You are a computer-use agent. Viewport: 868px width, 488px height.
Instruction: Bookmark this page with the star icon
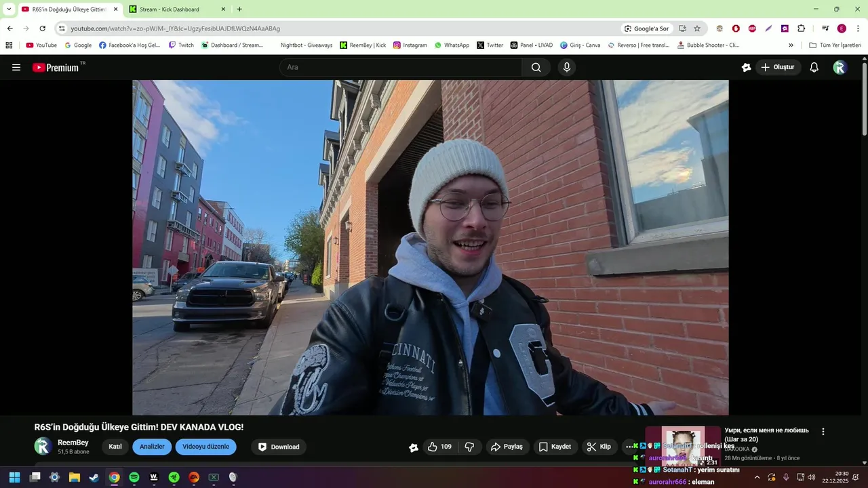(696, 28)
